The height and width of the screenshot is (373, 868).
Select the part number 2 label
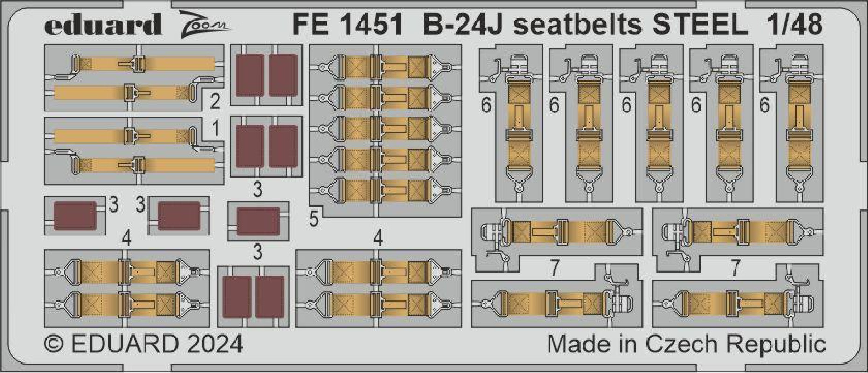pyautogui.click(x=215, y=101)
